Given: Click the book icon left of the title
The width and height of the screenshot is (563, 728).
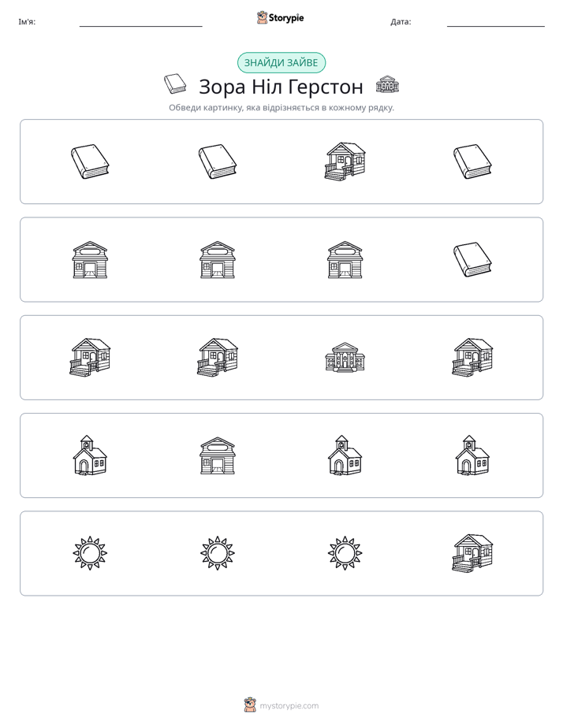Looking at the screenshot, I should 175,84.
